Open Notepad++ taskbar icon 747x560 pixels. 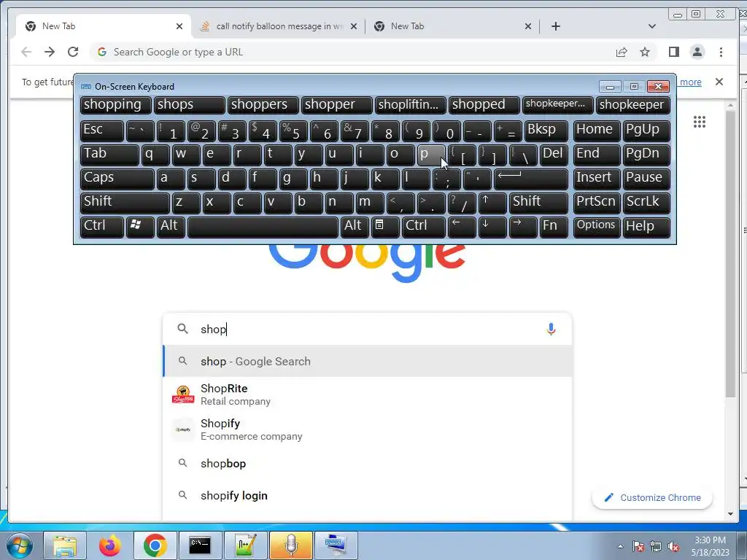click(x=245, y=545)
